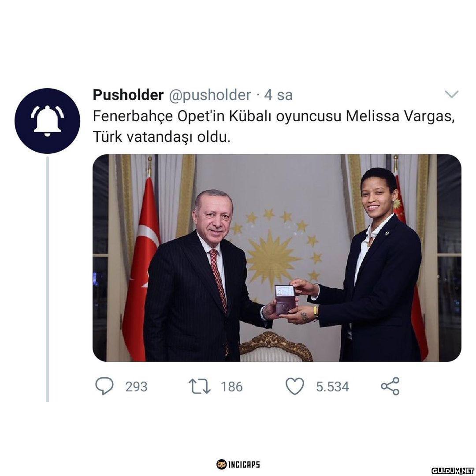Click the tweet text about Melissa Vargas
Image resolution: width=476 pixels, height=476 pixels.
(274, 126)
